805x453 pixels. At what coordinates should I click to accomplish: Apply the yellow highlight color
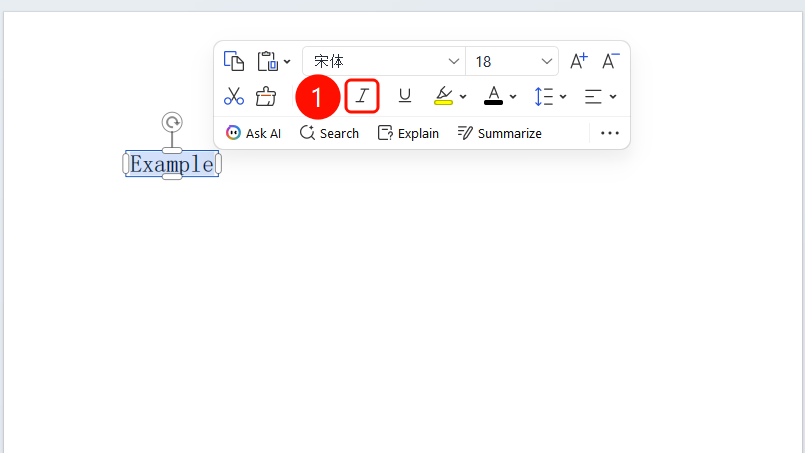pyautogui.click(x=444, y=96)
